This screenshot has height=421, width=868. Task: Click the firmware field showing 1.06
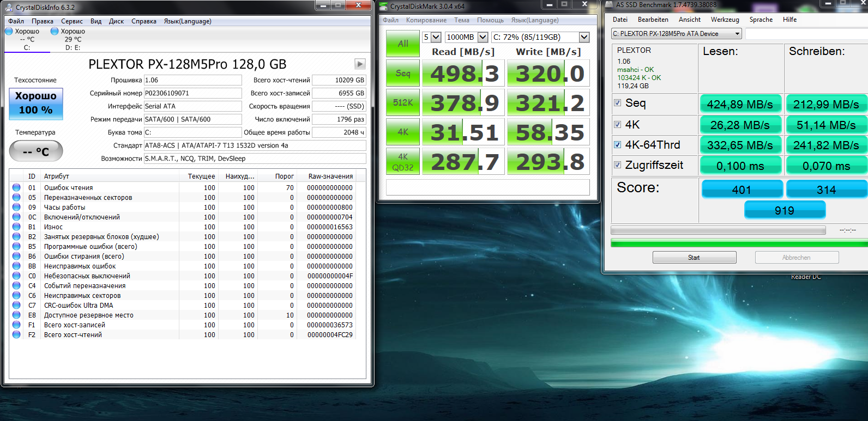pos(192,80)
